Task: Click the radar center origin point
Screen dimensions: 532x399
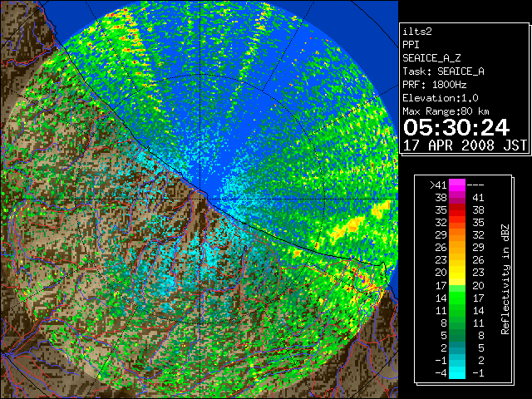Action: coord(200,199)
